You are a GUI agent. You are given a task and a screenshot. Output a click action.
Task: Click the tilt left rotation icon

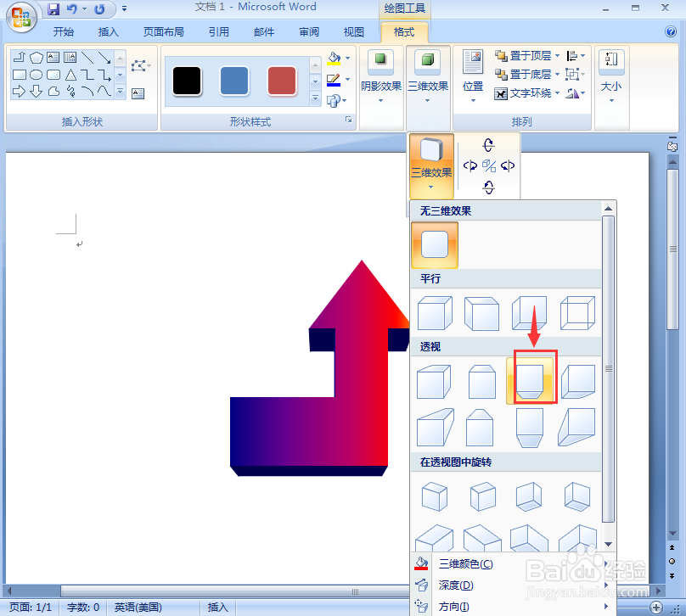point(470,165)
